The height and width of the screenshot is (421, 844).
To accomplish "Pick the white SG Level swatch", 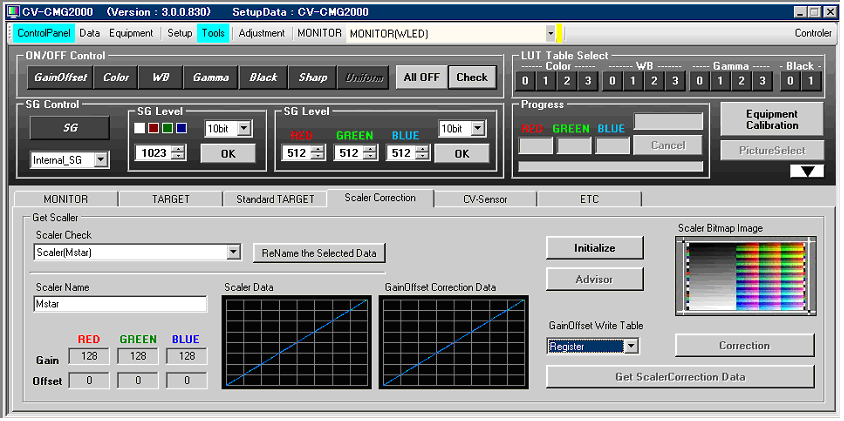I will [139, 128].
